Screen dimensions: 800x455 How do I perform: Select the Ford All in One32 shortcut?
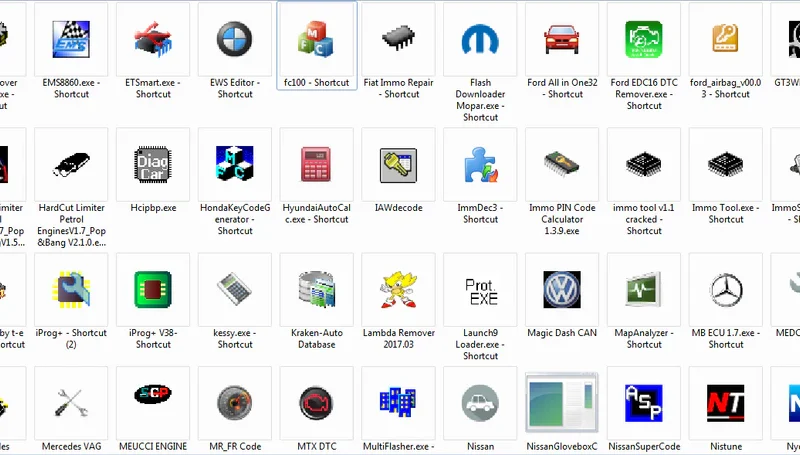(x=562, y=40)
